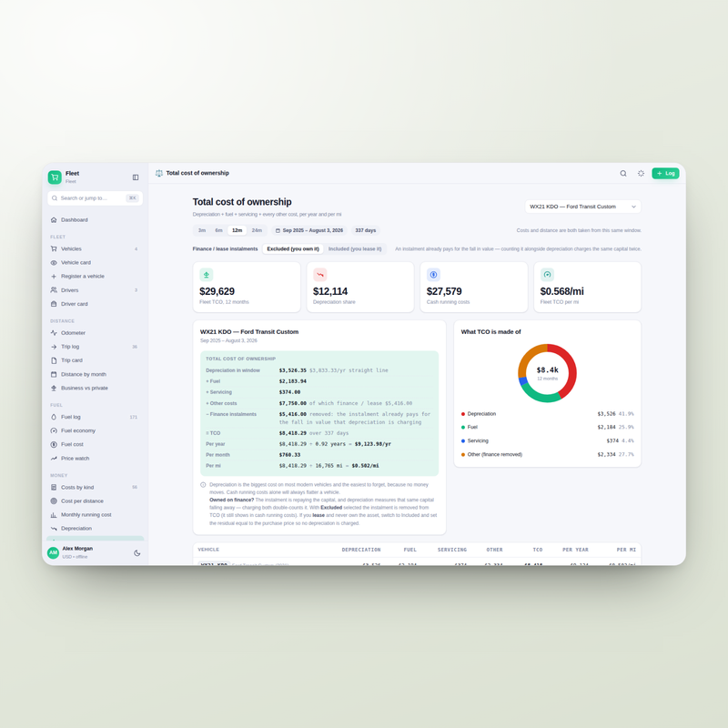Open Trip card document icon

point(54,360)
